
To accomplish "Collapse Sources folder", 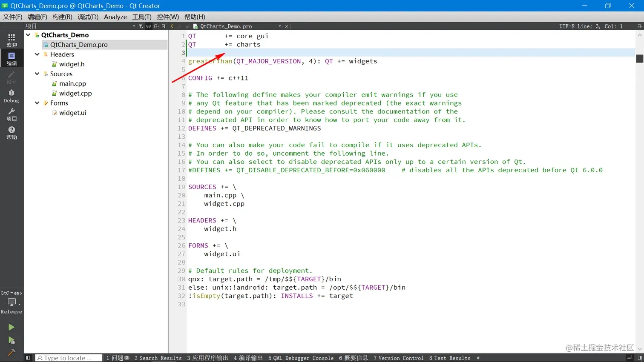I will click(37, 74).
